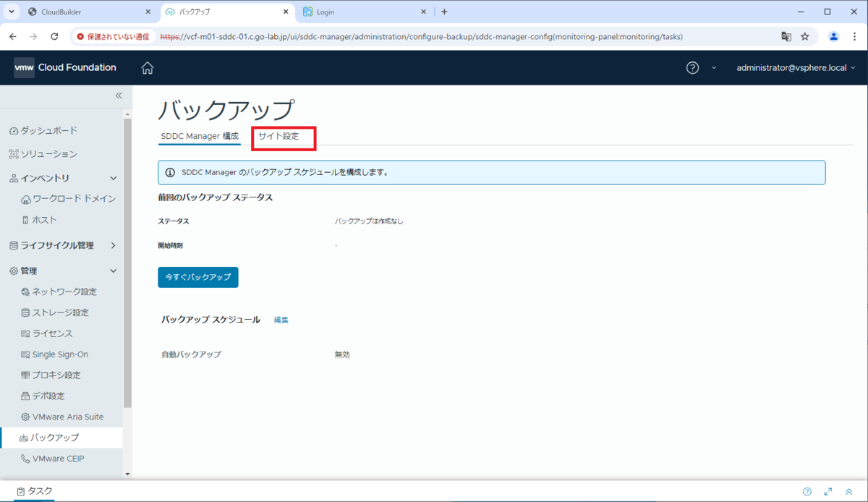
Task: Open ソリューション in the sidebar
Action: point(43,154)
